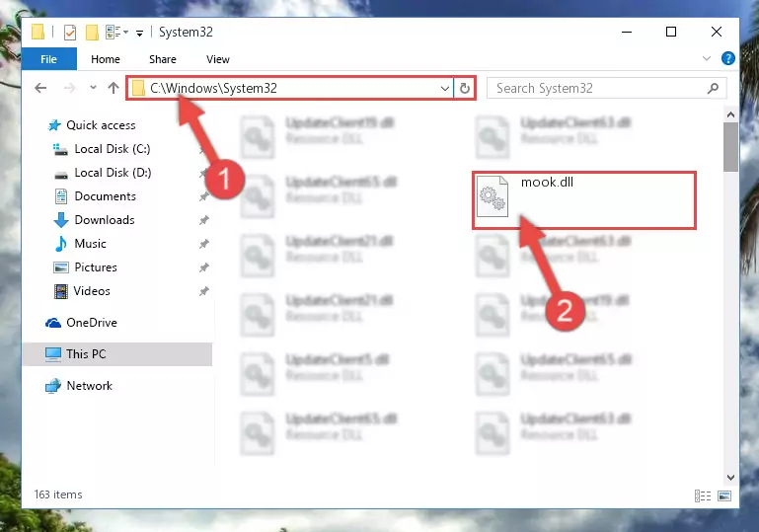759x532 pixels.
Task: Click the vertical scrollbar thumb
Action: tap(730, 147)
